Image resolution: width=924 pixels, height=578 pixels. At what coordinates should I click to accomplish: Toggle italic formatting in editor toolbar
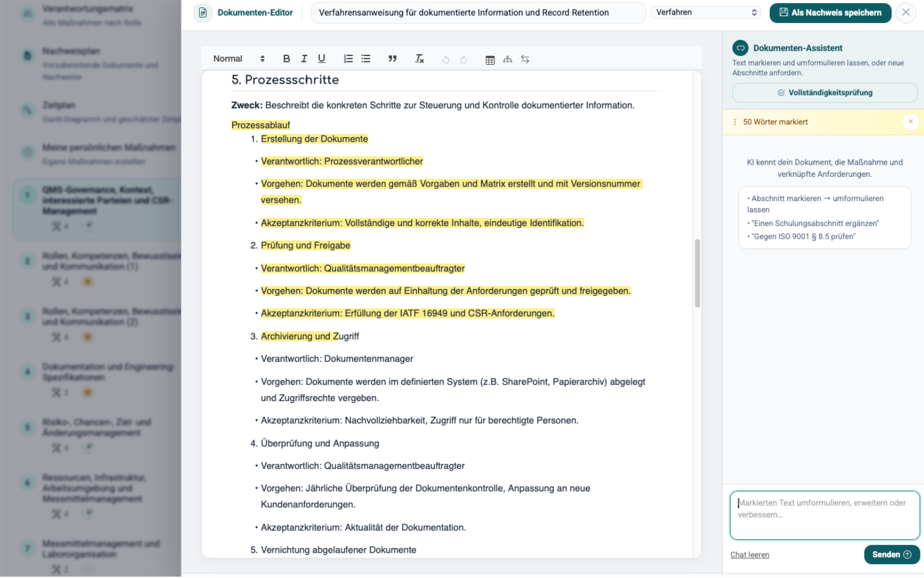(x=304, y=58)
